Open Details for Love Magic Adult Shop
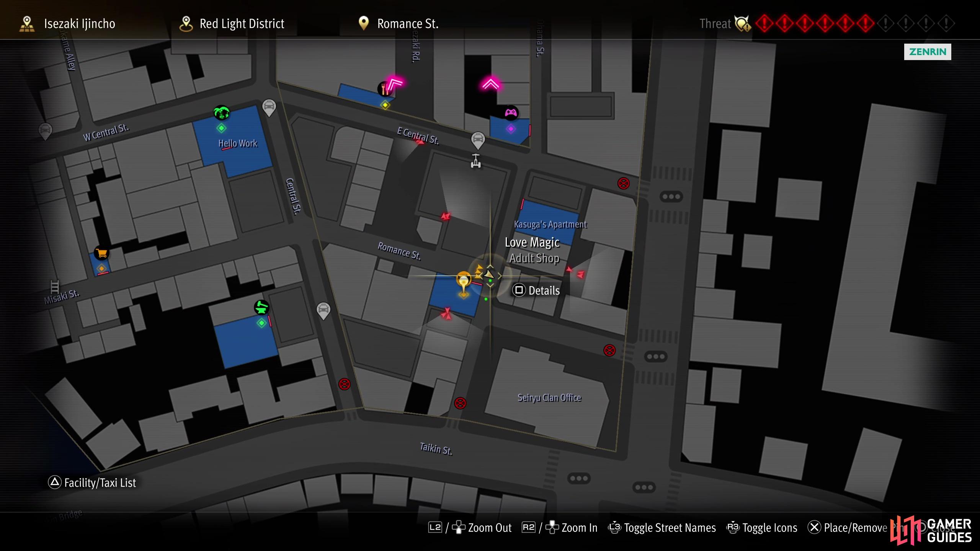 pyautogui.click(x=536, y=290)
